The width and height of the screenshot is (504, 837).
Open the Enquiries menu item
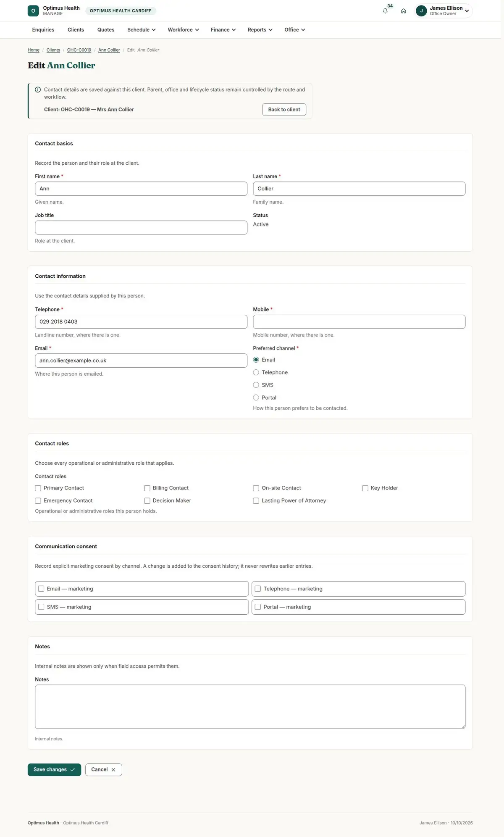coord(43,30)
